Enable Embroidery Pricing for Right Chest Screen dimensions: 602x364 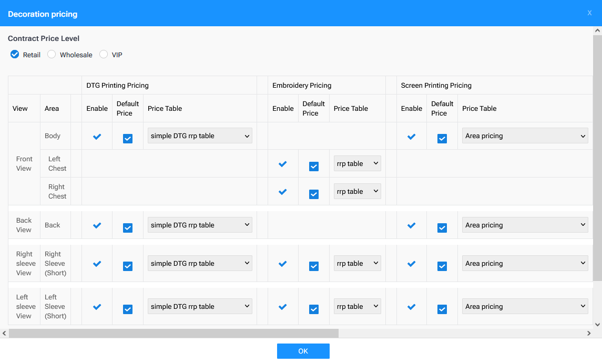283,191
